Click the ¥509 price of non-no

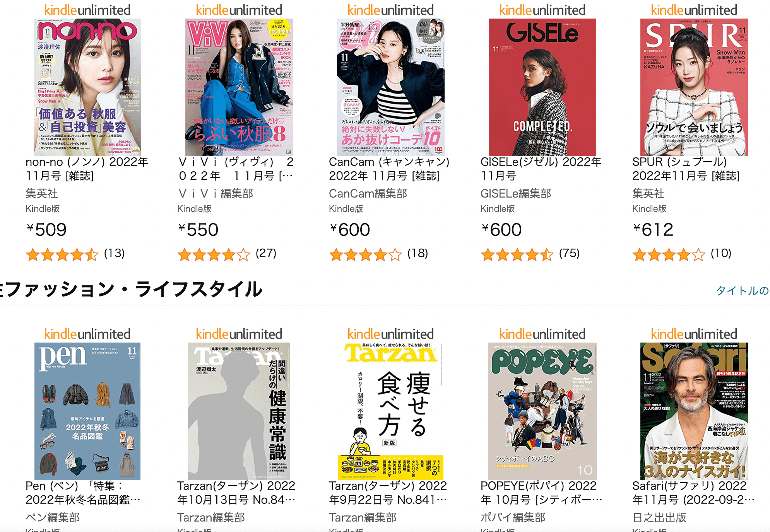(x=46, y=230)
